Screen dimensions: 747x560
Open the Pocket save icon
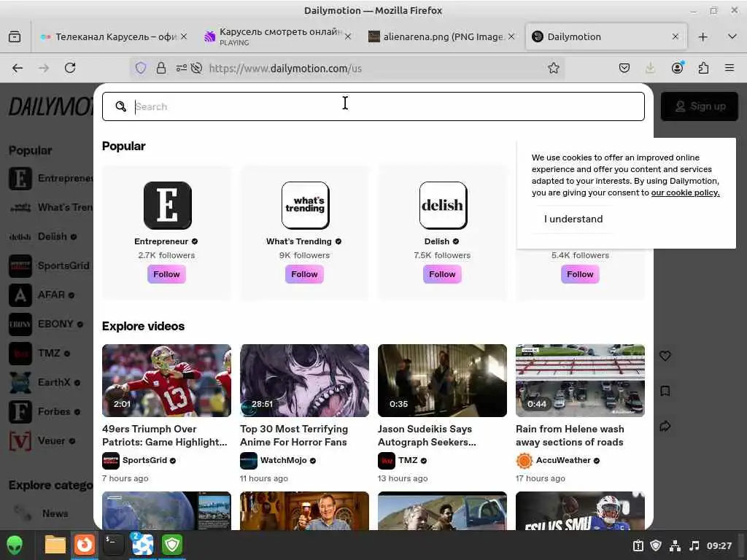click(624, 68)
